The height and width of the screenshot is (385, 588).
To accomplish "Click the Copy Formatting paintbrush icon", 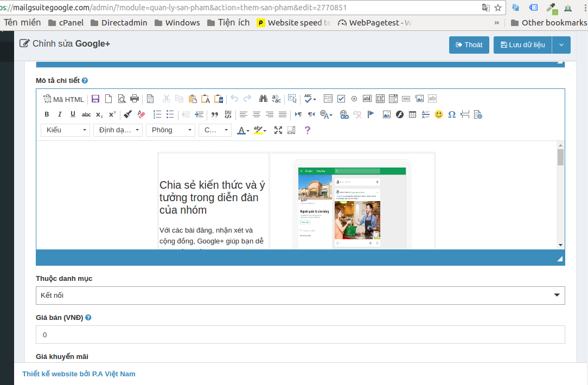I will pyautogui.click(x=128, y=114).
